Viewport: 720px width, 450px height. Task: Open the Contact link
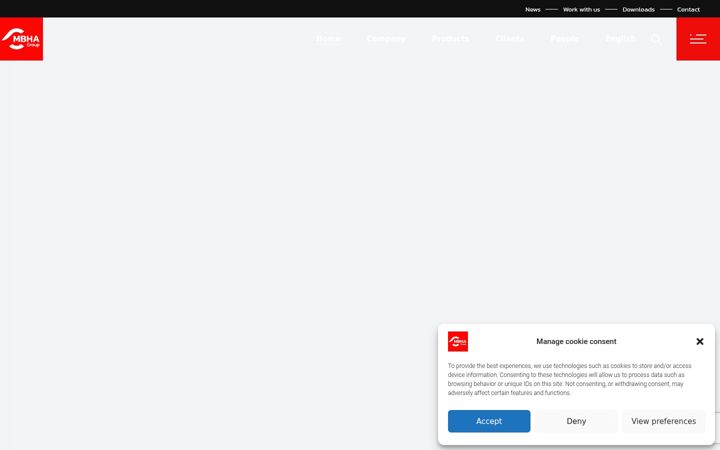[x=688, y=9]
